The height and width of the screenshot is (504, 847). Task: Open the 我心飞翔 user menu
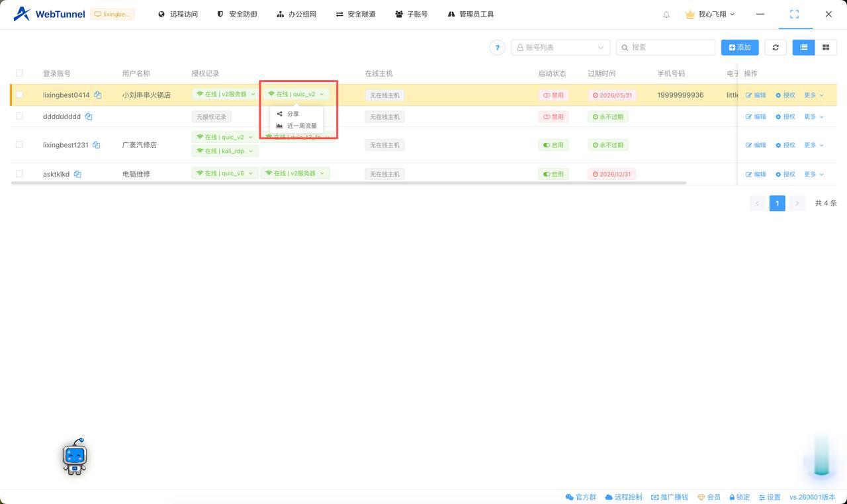click(x=717, y=14)
